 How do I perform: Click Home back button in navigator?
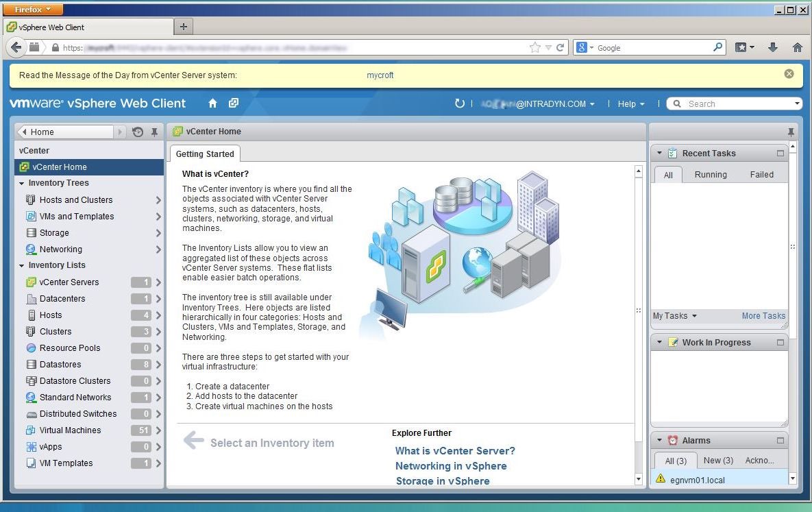tap(64, 132)
